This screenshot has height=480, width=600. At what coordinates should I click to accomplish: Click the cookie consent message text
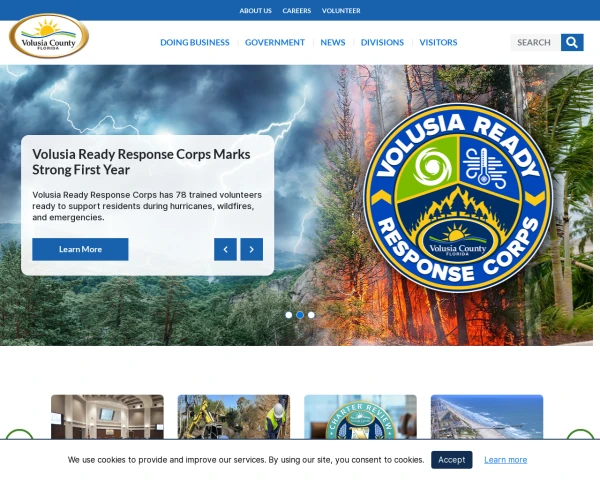pyautogui.click(x=246, y=460)
